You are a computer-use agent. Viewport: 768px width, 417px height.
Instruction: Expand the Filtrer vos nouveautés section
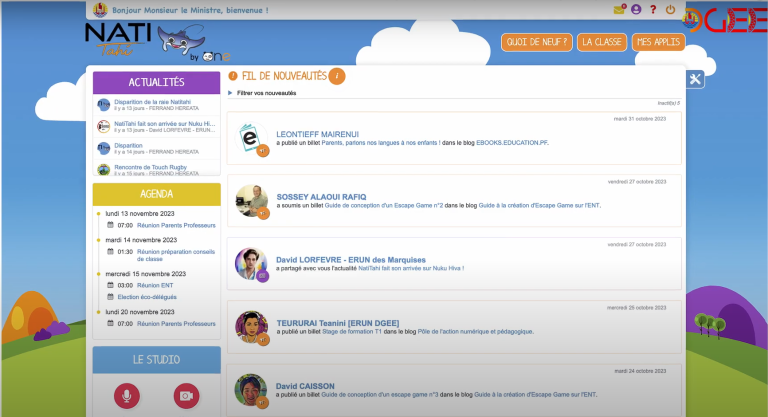[x=265, y=93]
